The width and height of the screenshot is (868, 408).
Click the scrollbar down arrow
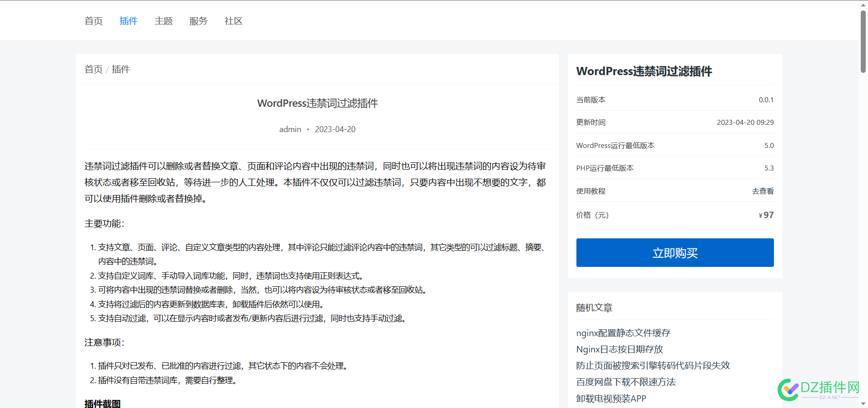(x=863, y=403)
